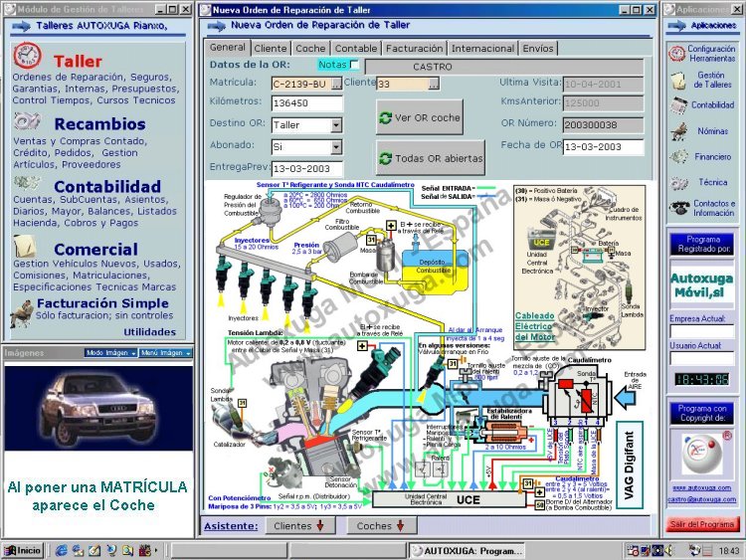This screenshot has height=560, width=746.
Task: Click the Taller heading text
Action: (78, 62)
